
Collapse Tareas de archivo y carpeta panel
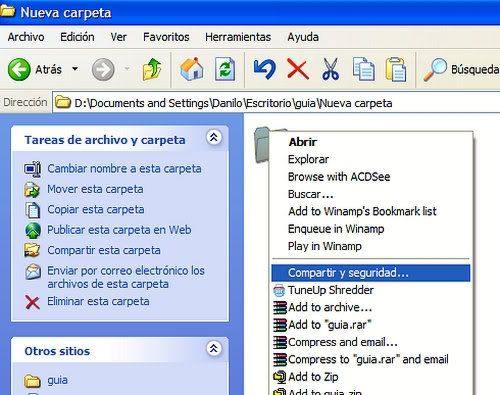pos(214,137)
